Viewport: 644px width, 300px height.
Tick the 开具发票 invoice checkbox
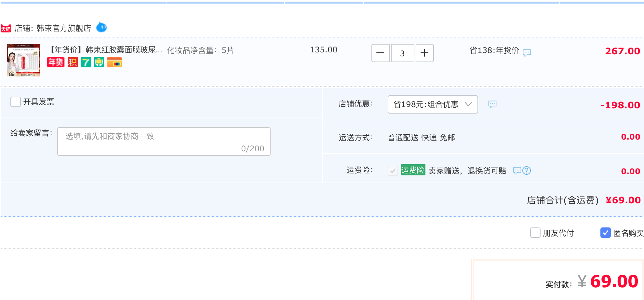(x=16, y=102)
